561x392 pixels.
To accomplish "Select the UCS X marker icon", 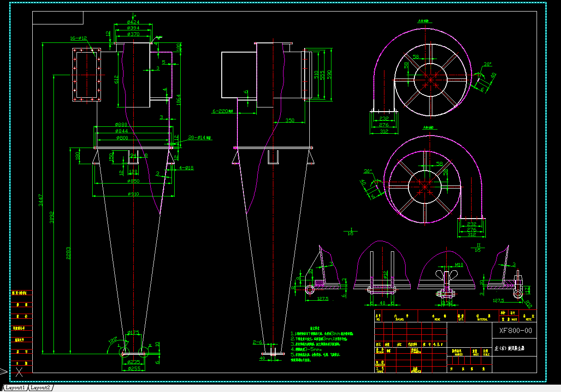I will coord(19,372).
